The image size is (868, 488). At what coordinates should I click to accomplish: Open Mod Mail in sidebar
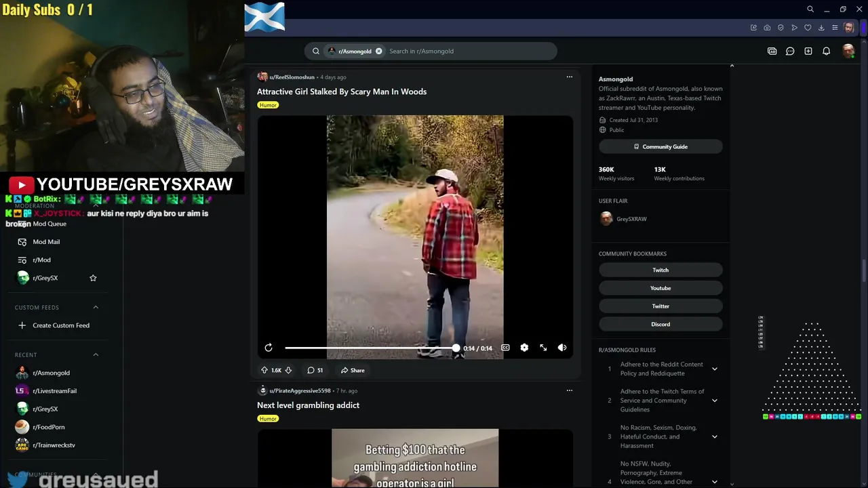[46, 242]
